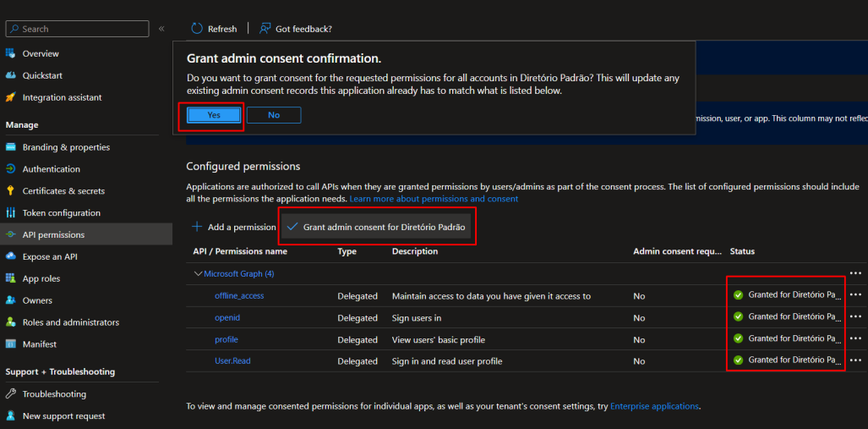Screen dimensions: 868x429
Task: Click green granted check for openid
Action: pyautogui.click(x=738, y=316)
